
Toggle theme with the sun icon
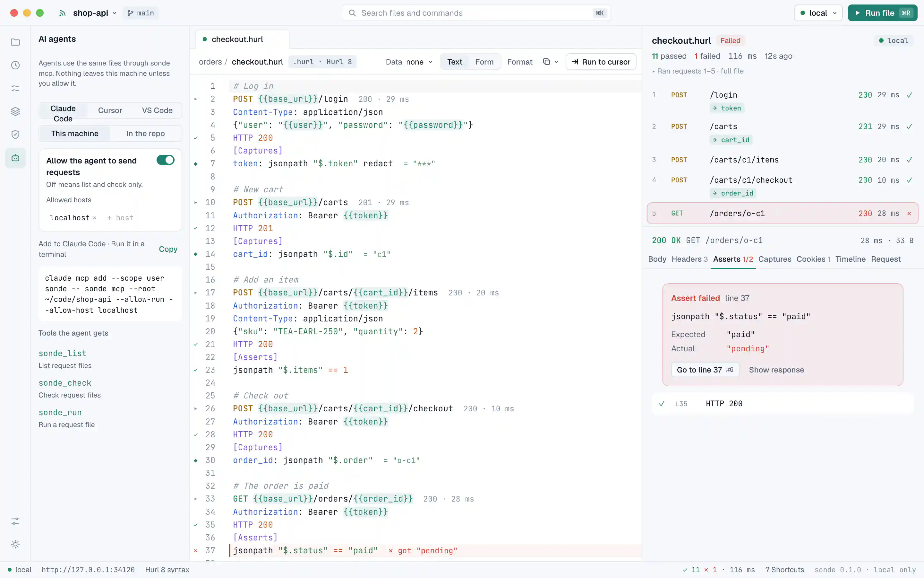(x=15, y=544)
